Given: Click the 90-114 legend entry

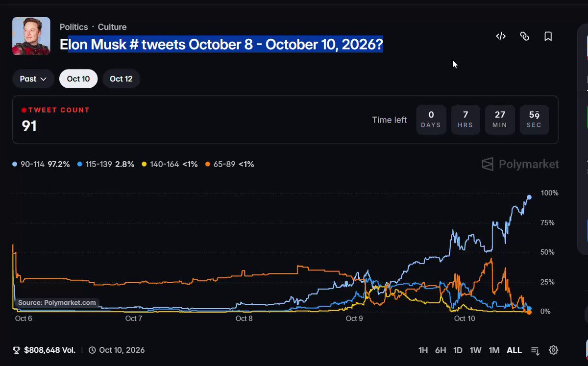Looking at the screenshot, I should (x=41, y=164).
